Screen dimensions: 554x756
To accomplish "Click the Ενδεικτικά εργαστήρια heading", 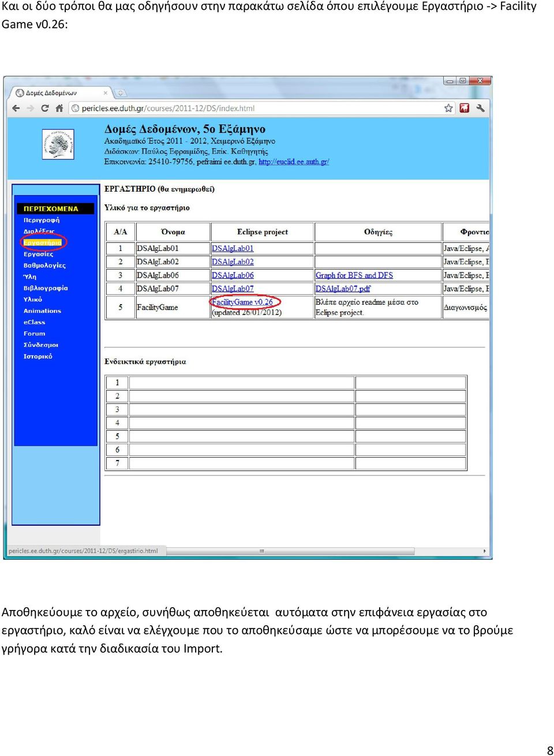I will coord(145,362).
